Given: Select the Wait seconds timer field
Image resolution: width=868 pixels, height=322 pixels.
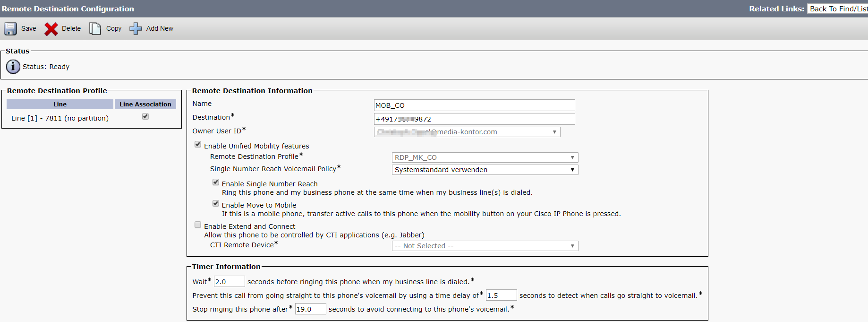Looking at the screenshot, I should [229, 281].
